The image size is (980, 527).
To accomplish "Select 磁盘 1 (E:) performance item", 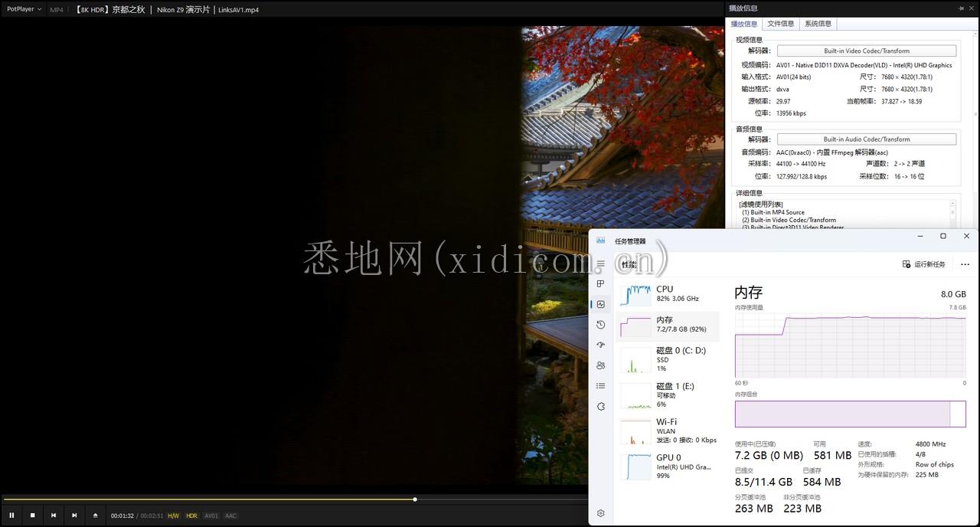I will pos(668,394).
